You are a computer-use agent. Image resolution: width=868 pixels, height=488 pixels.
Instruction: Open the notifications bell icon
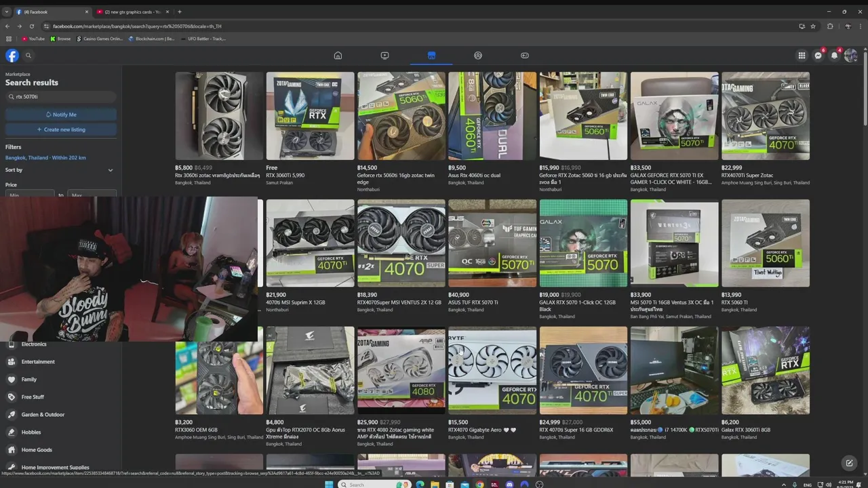(835, 56)
